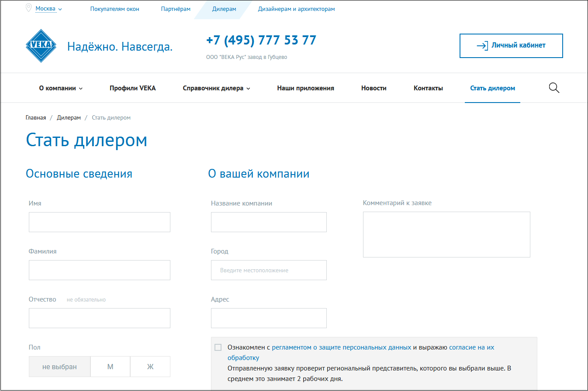Click the Имя input field

click(99, 222)
